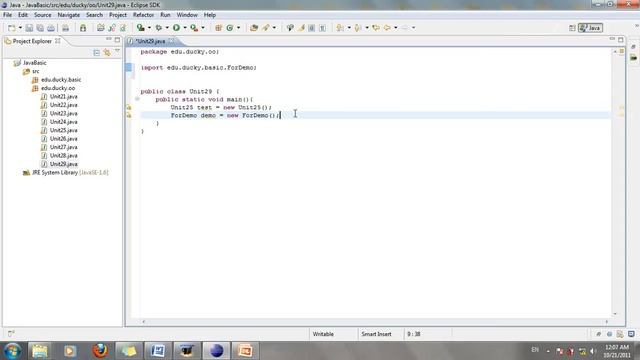Toggle Link with Editor in Project Explorer
Viewport: 640px width, 360px height.
pyautogui.click(x=107, y=53)
